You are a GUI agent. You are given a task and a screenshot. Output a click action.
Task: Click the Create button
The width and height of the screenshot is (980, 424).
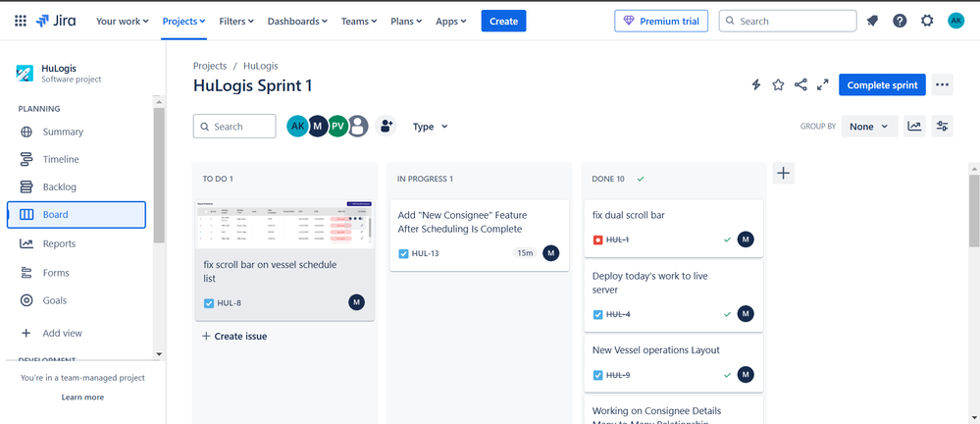503,21
